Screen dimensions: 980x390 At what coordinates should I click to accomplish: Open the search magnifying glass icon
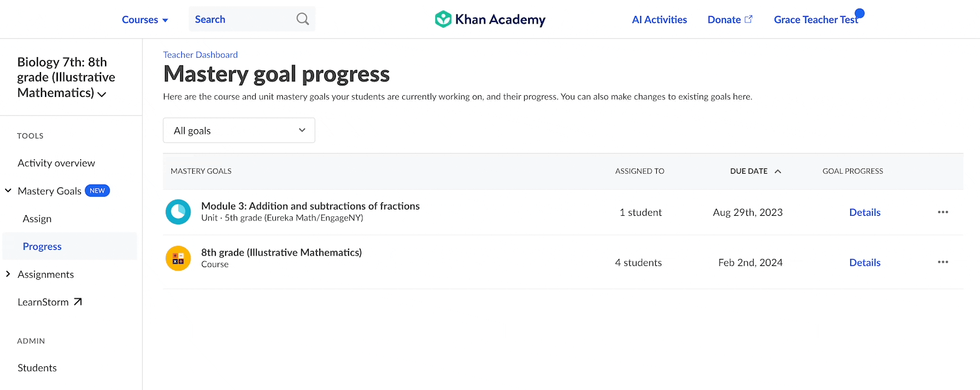tap(302, 19)
